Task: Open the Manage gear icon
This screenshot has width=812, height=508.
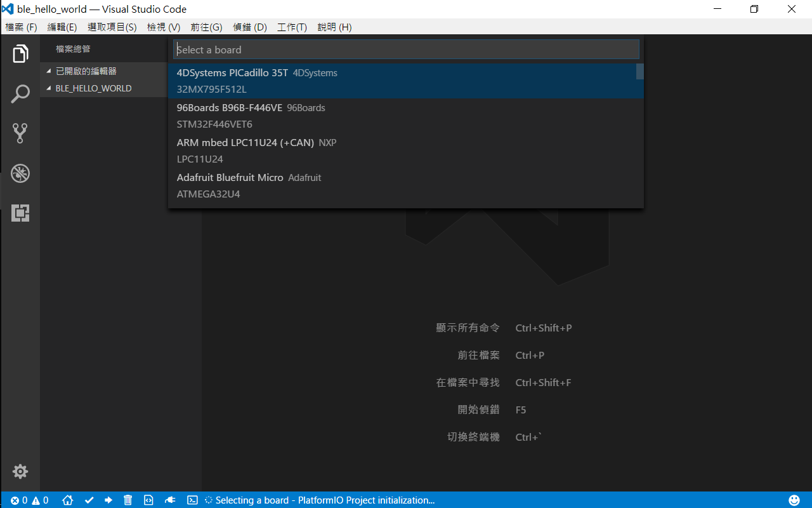Action: click(x=20, y=471)
